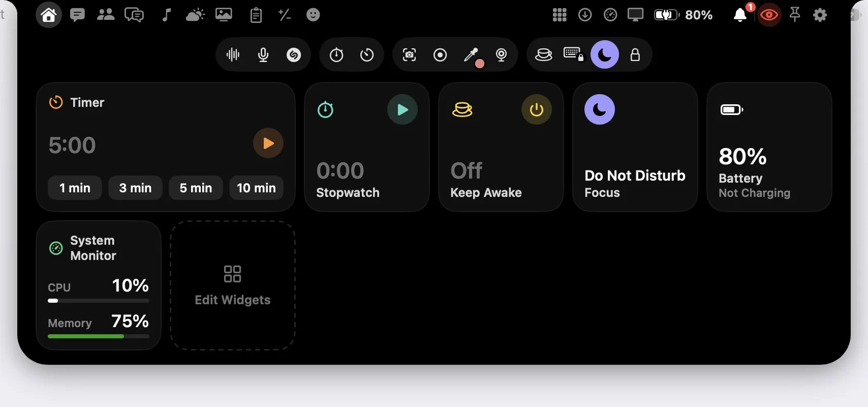
Task: Click the screen record quick action
Action: [440, 54]
